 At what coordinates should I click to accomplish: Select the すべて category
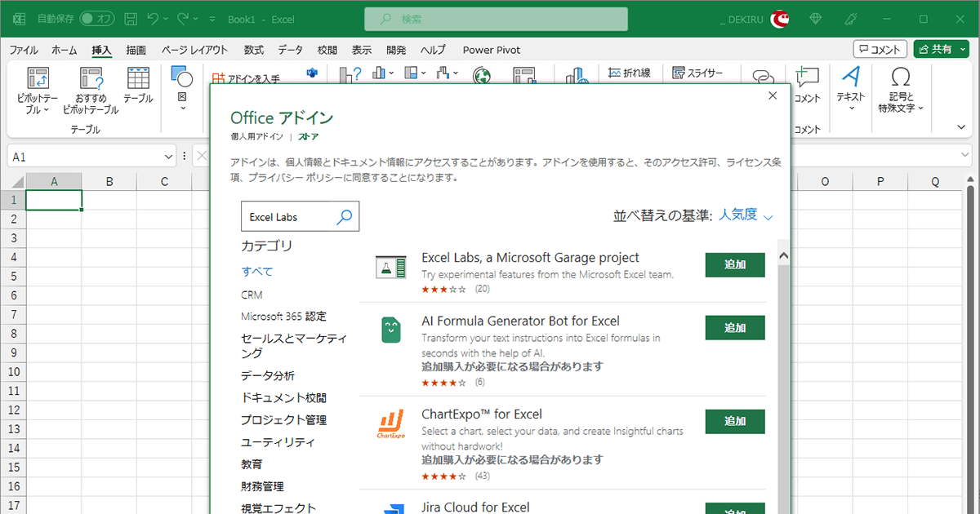pos(257,272)
